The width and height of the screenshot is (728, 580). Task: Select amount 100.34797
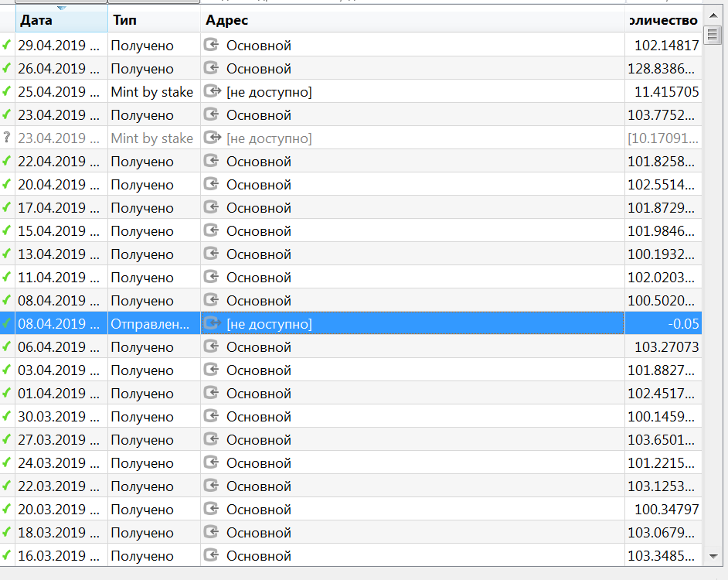[667, 510]
